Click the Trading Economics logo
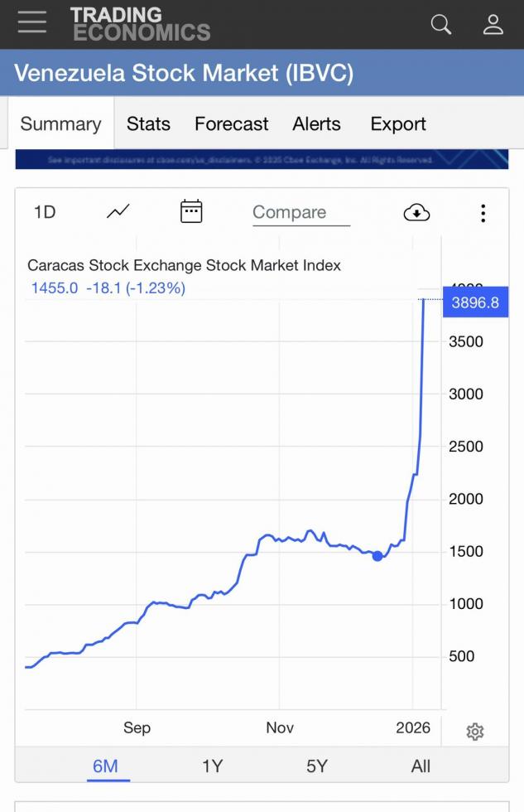 click(140, 24)
